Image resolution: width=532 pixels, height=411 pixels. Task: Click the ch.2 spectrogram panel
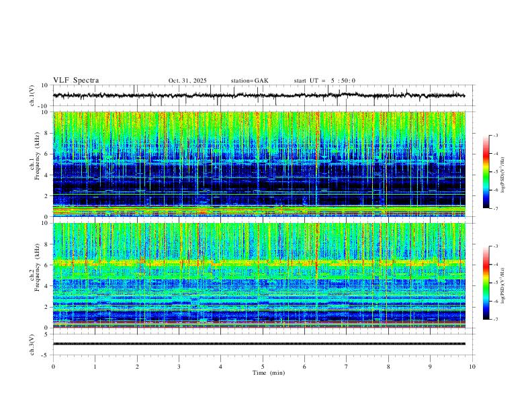tap(259, 275)
